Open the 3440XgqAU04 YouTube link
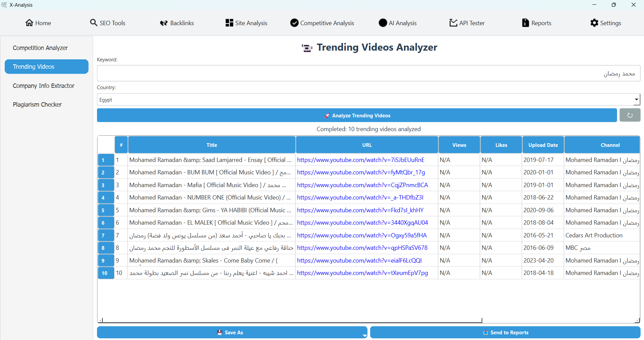The width and height of the screenshot is (644, 340). click(x=362, y=223)
